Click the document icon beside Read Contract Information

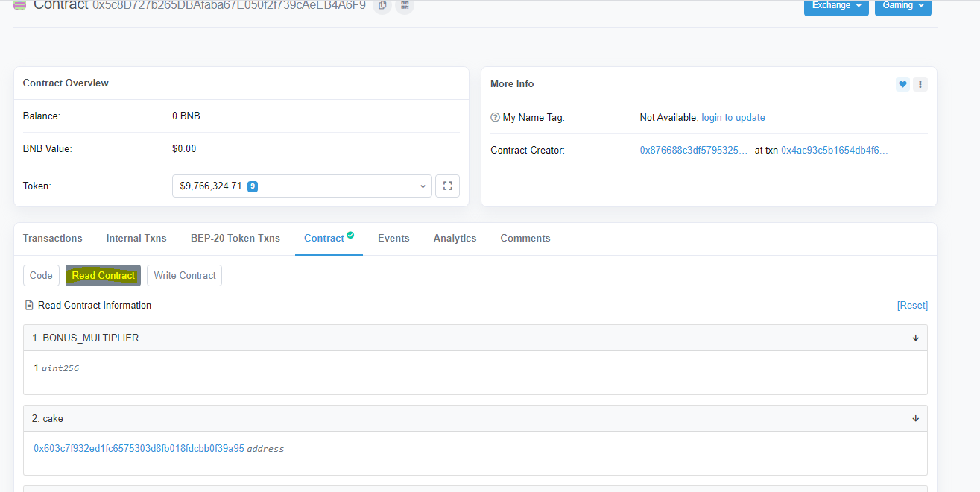29,306
